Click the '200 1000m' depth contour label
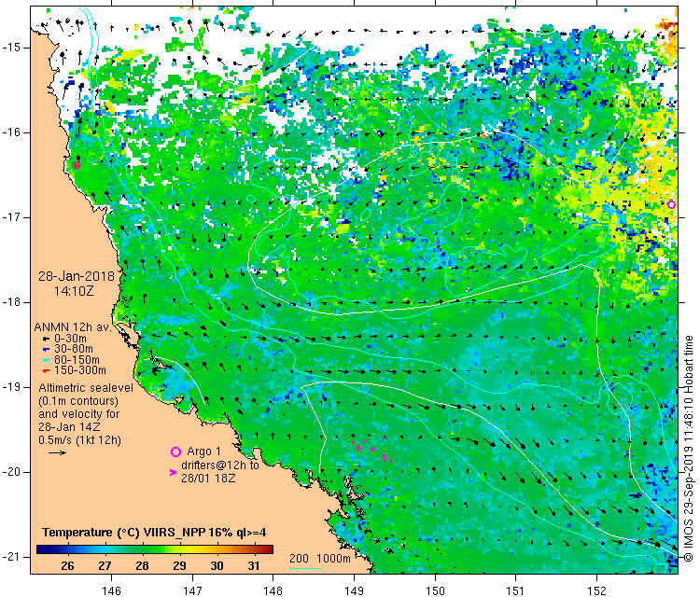The width and height of the screenshot is (700, 597). pyautogui.click(x=319, y=559)
